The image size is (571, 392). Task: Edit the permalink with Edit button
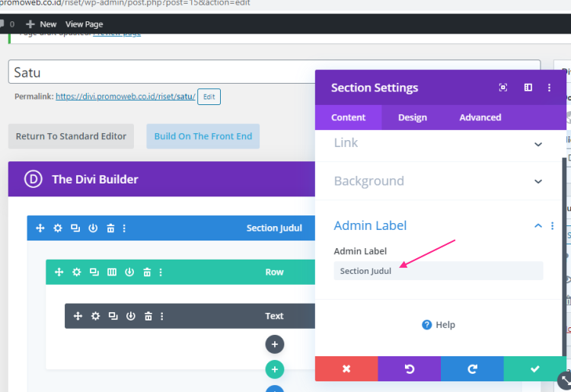click(209, 97)
